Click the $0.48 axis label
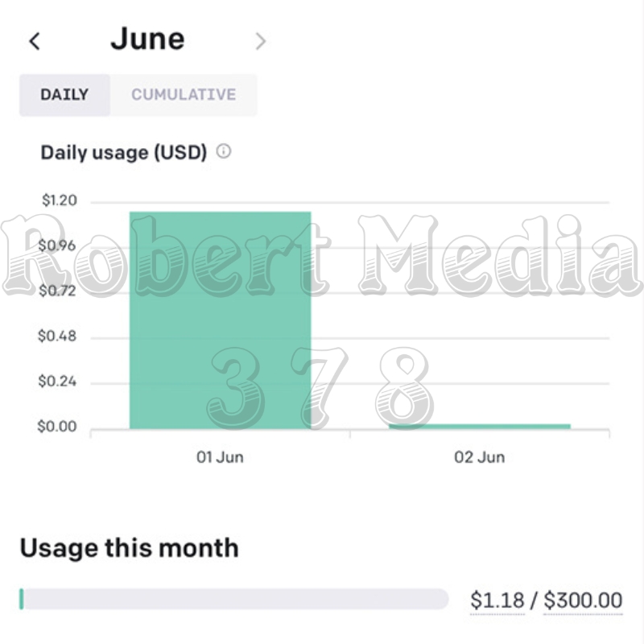The image size is (644, 644). [x=57, y=336]
